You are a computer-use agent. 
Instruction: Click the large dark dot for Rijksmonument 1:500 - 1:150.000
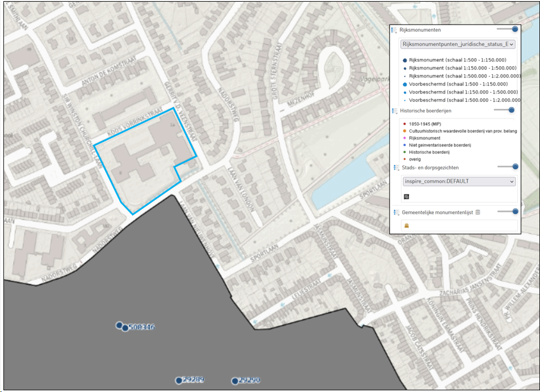point(405,60)
